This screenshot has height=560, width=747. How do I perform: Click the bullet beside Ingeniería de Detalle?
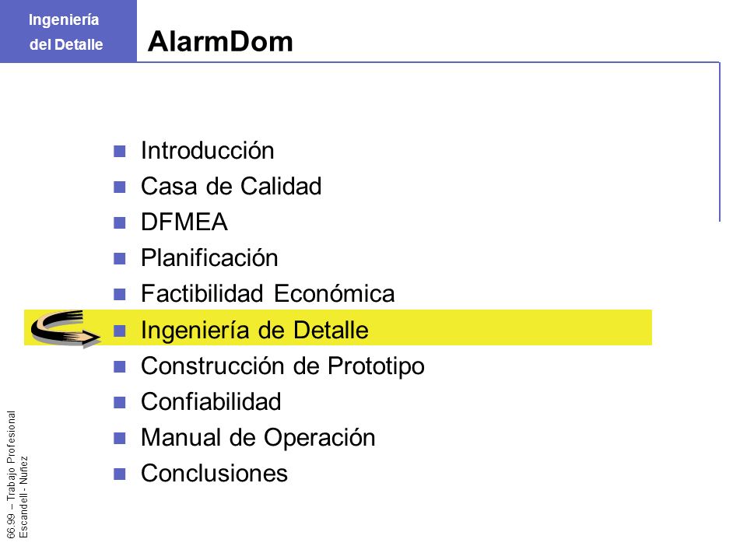click(120, 331)
